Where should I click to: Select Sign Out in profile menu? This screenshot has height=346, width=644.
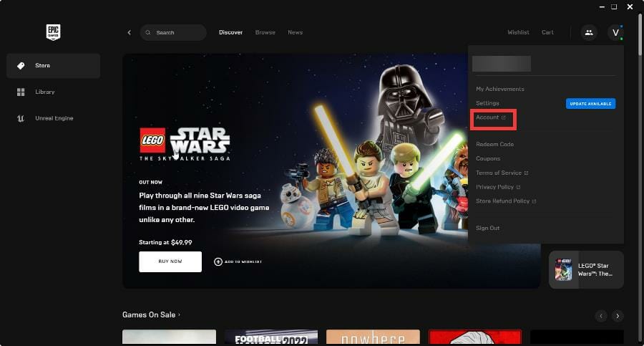(488, 228)
